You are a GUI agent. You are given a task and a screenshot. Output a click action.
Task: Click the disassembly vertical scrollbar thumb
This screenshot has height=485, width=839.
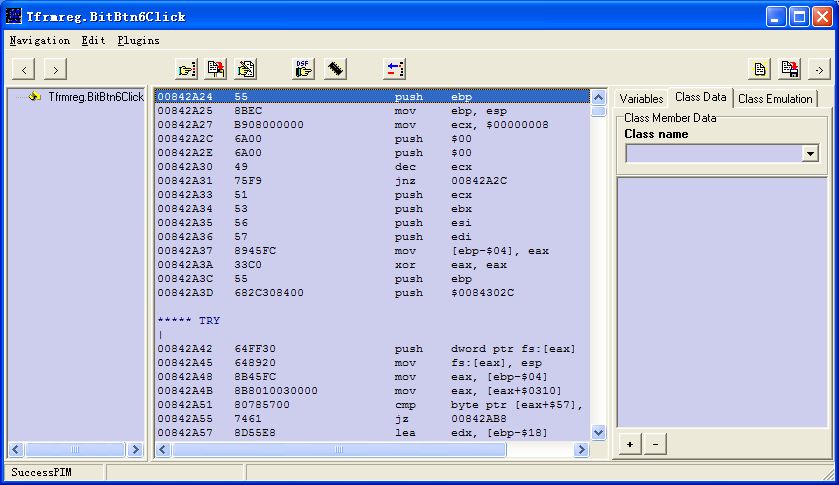[x=598, y=111]
